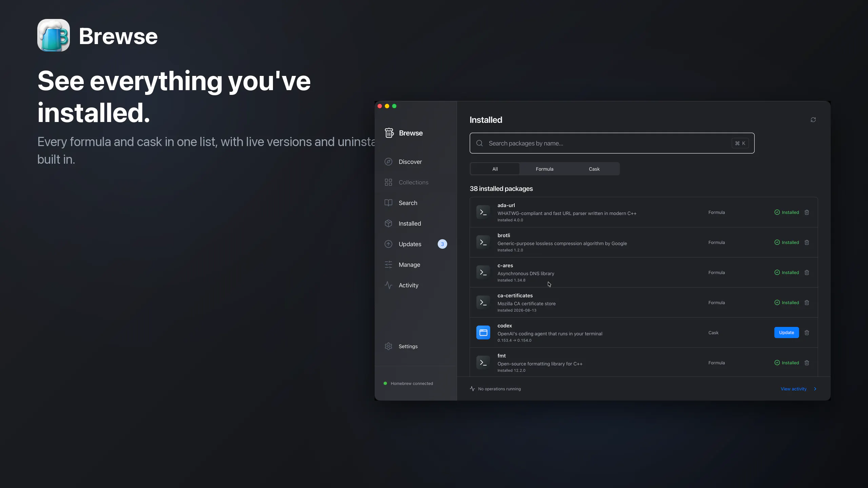Image resolution: width=868 pixels, height=488 pixels.
Task: Select the fmt package name
Action: [x=501, y=355]
